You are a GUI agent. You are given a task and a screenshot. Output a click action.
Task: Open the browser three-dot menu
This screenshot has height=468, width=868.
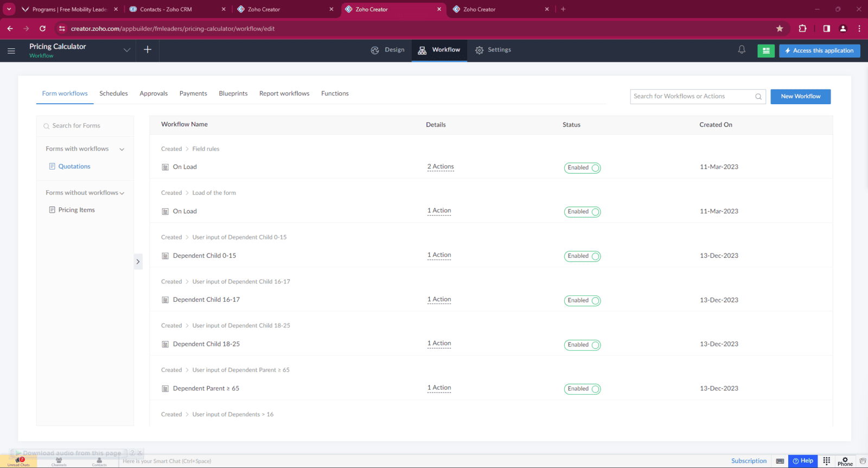(859, 29)
